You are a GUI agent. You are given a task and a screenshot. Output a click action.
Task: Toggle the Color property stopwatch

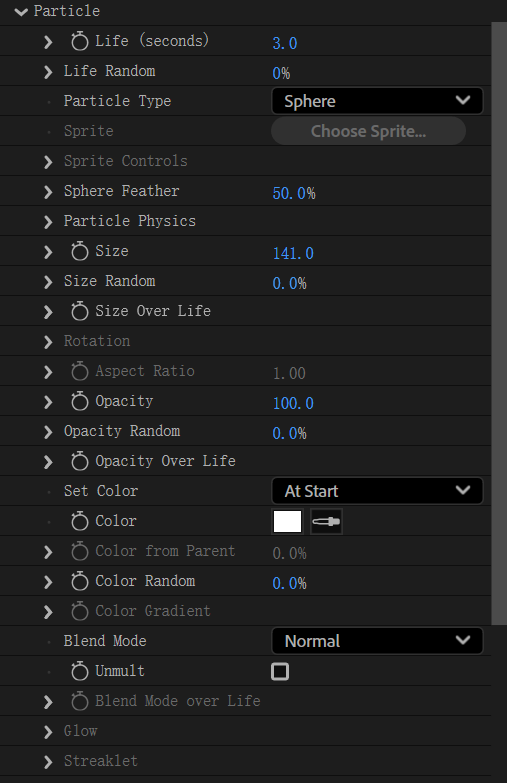[79, 521]
